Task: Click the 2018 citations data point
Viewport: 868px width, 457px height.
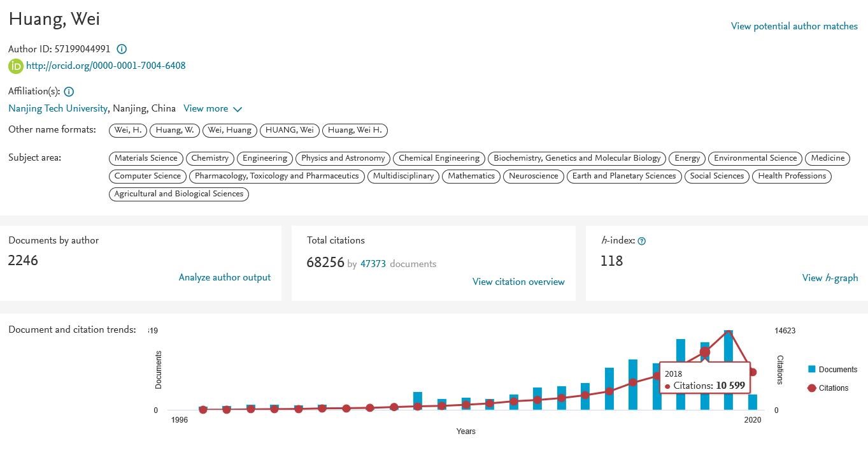Action: [705, 352]
